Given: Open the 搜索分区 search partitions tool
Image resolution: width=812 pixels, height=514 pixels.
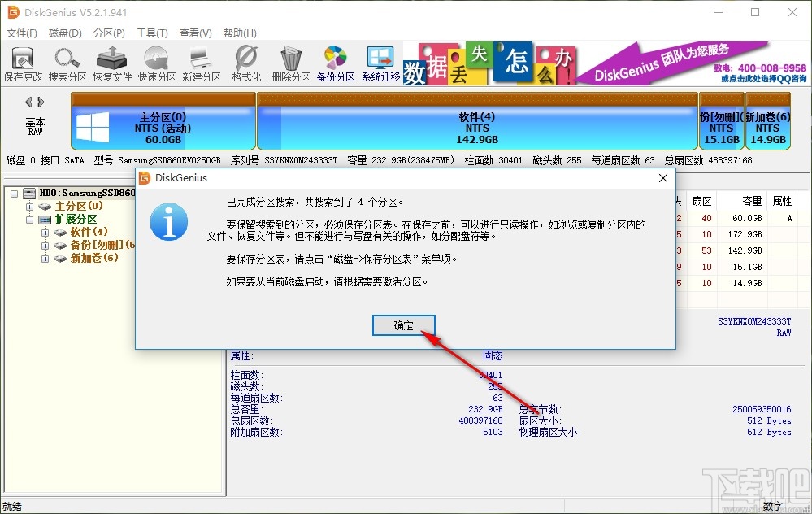Looking at the screenshot, I should click(67, 64).
